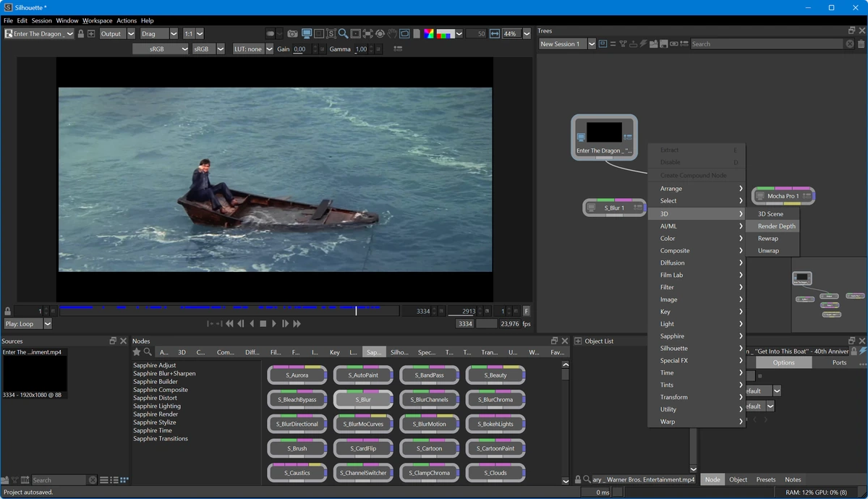
Task: Switch to the Ports tab
Action: [x=839, y=362]
